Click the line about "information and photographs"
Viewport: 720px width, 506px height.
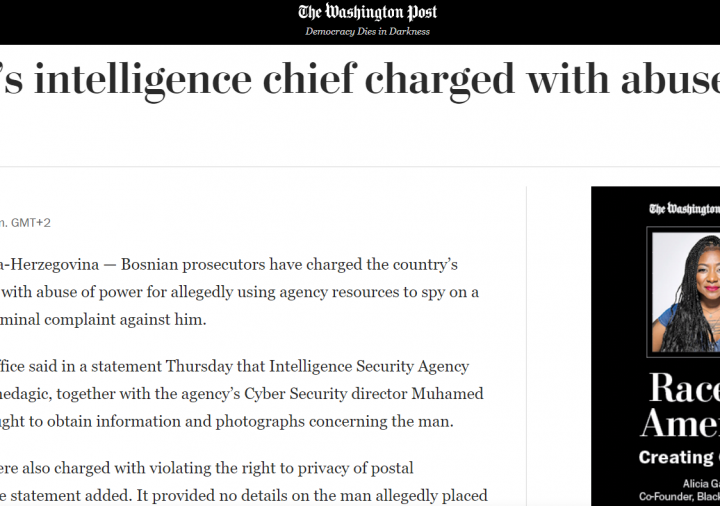click(225, 421)
